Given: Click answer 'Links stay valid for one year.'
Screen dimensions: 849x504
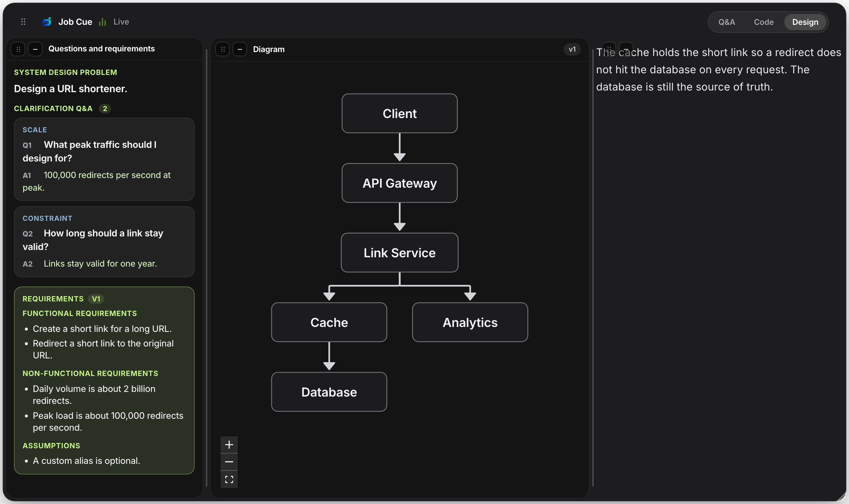Looking at the screenshot, I should coord(100,264).
